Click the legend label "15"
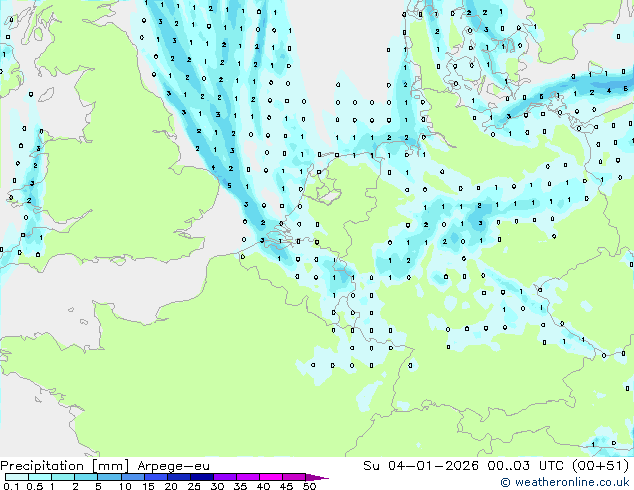634x490 pixels. click(148, 486)
